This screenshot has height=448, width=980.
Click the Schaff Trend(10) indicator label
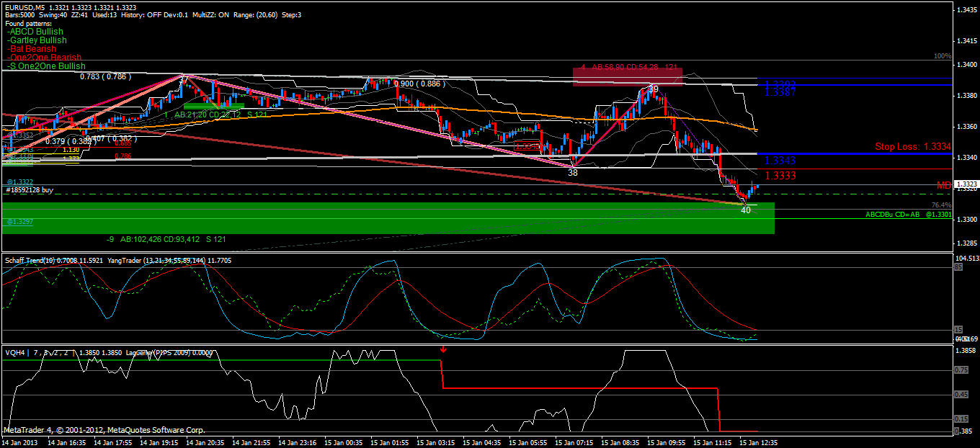coord(32,259)
